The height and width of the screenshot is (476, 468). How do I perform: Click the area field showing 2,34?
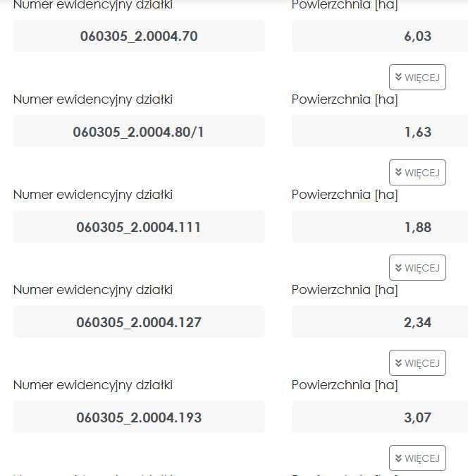(x=380, y=322)
